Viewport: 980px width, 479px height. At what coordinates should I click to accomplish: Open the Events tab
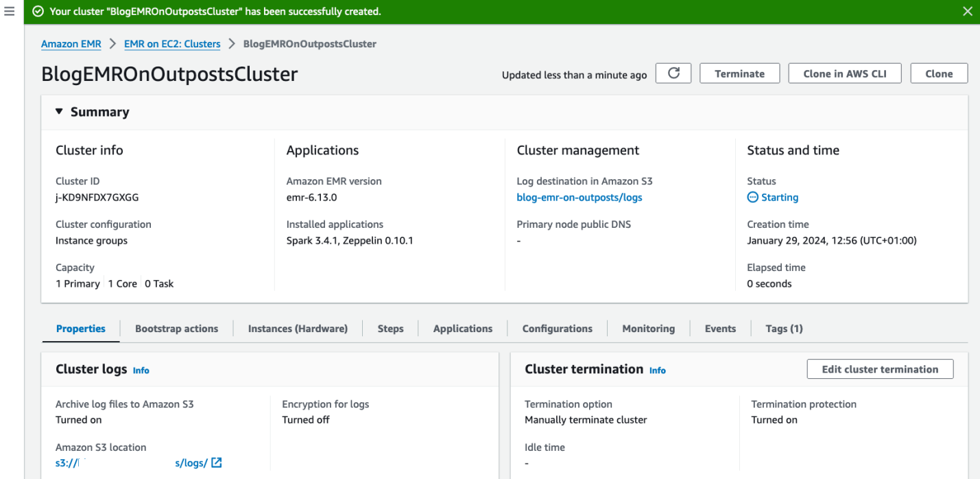pos(719,328)
